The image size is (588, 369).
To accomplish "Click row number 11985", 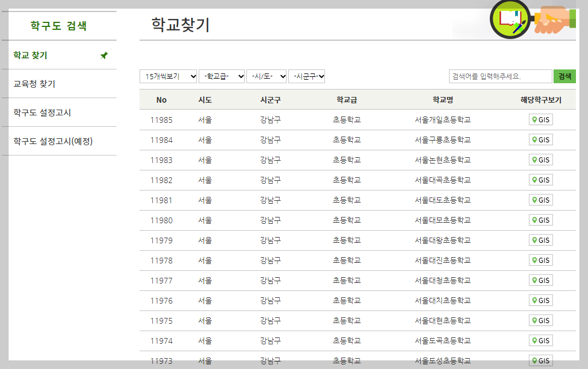I will [x=161, y=121].
